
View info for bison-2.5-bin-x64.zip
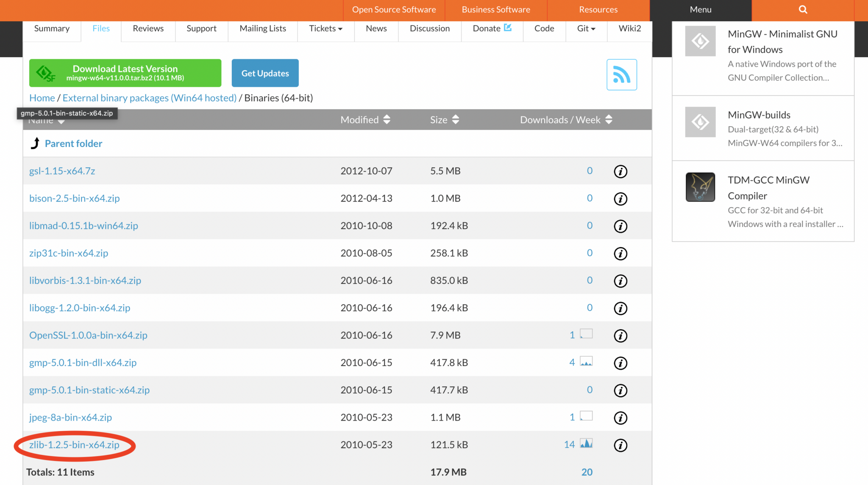pyautogui.click(x=620, y=199)
